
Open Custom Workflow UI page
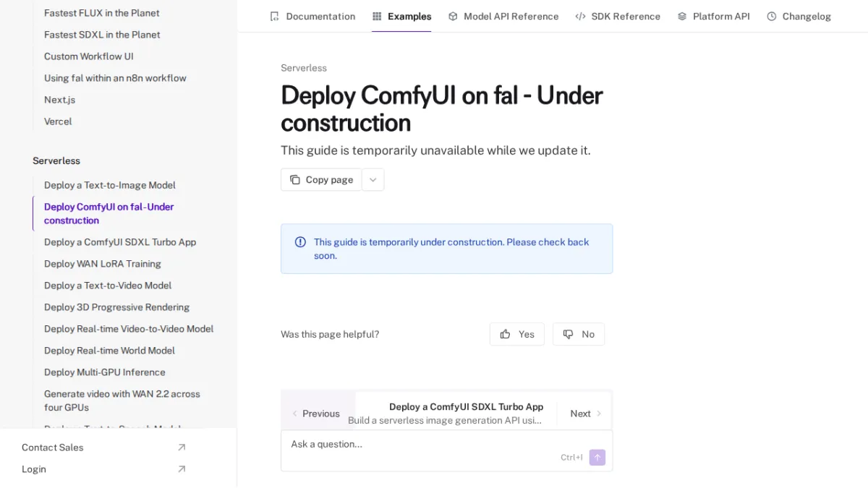pyautogui.click(x=89, y=56)
